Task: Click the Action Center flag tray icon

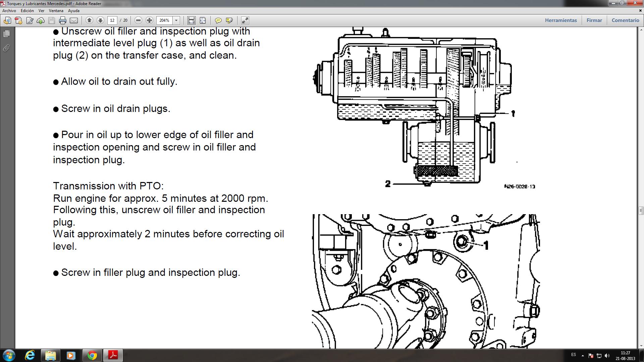Action: [x=591, y=356]
